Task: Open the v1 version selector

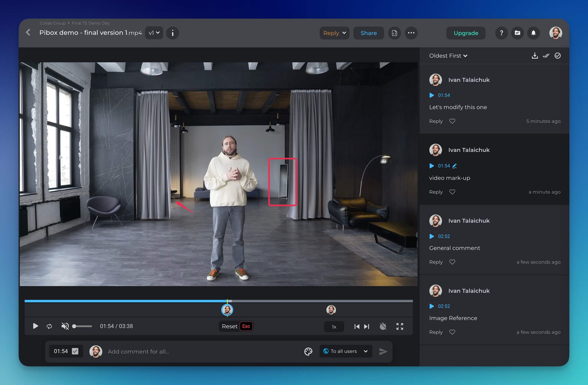Action: 154,33
